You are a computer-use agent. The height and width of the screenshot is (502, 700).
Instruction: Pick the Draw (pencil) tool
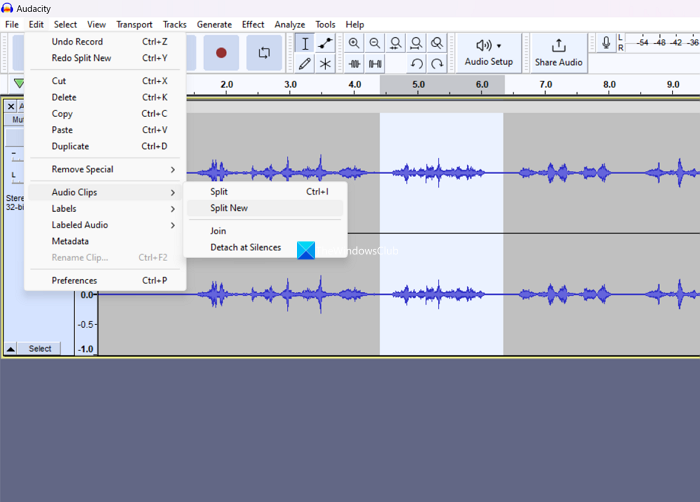[305, 64]
